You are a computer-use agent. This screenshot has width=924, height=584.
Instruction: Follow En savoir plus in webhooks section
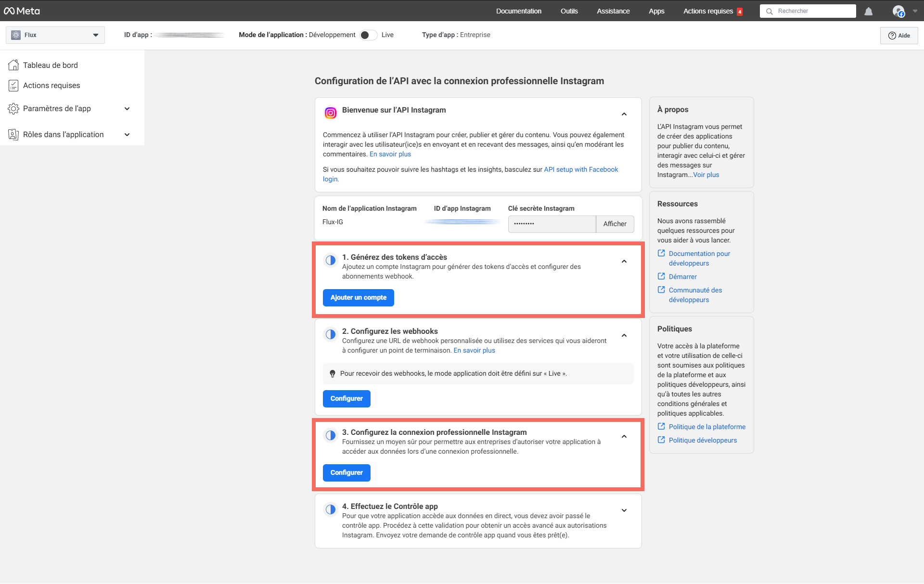pyautogui.click(x=474, y=350)
